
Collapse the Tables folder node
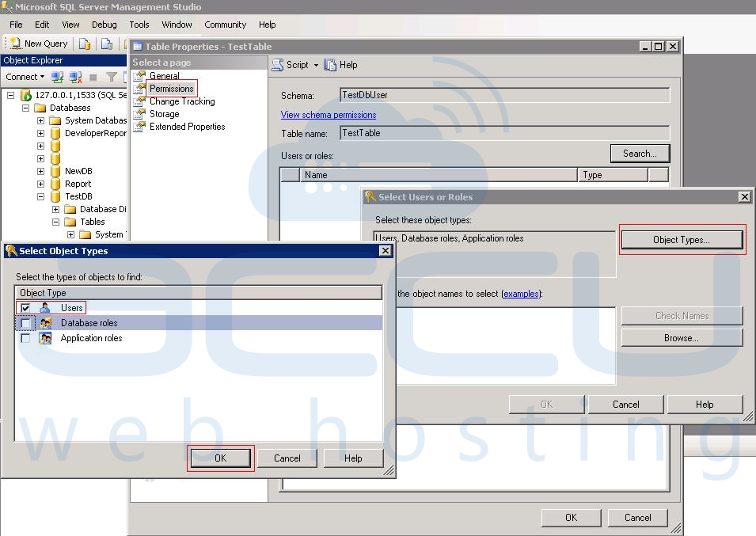coord(55,222)
